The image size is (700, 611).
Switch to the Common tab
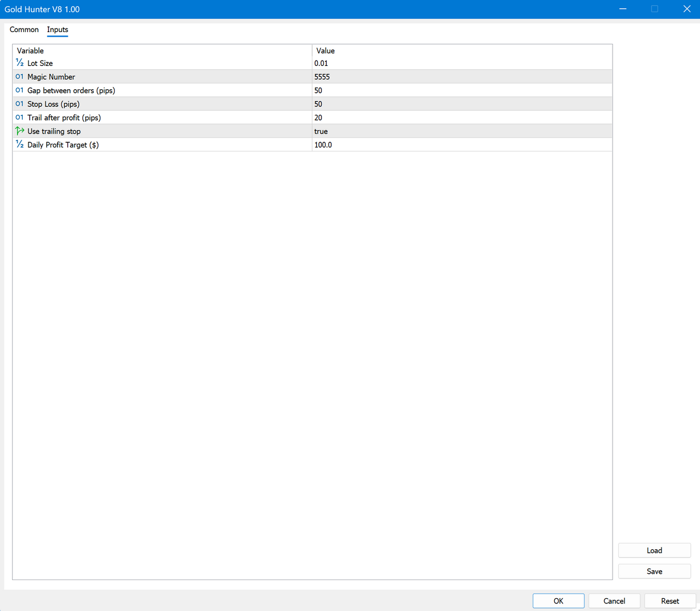[24, 30]
